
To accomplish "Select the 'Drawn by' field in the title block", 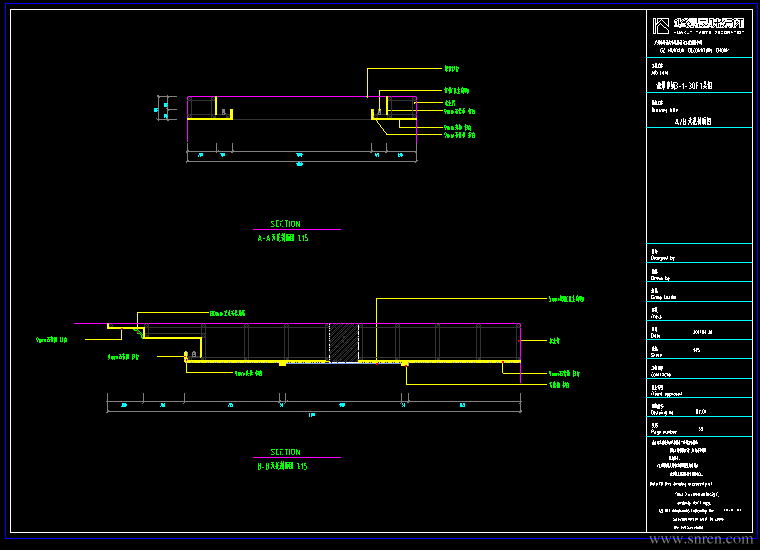I will [699, 273].
